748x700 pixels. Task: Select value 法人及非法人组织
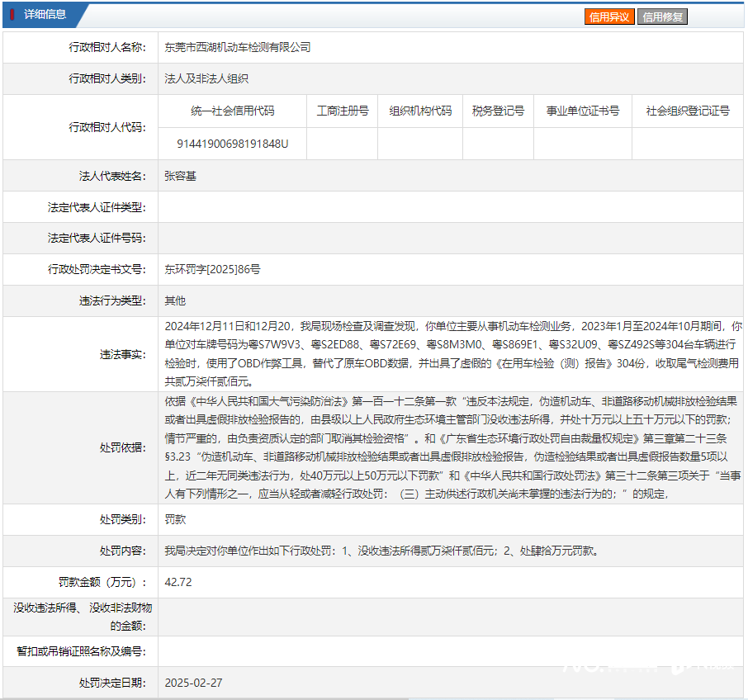point(206,78)
